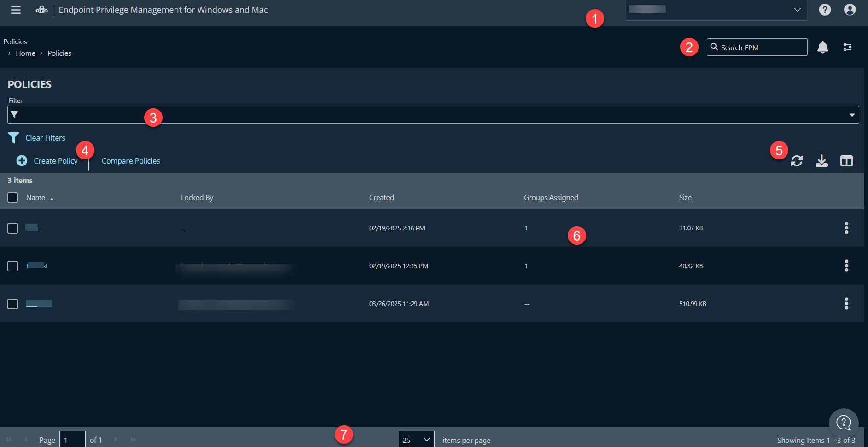Image resolution: width=868 pixels, height=447 pixels.
Task: Click the Clear Filters link
Action: (x=45, y=138)
